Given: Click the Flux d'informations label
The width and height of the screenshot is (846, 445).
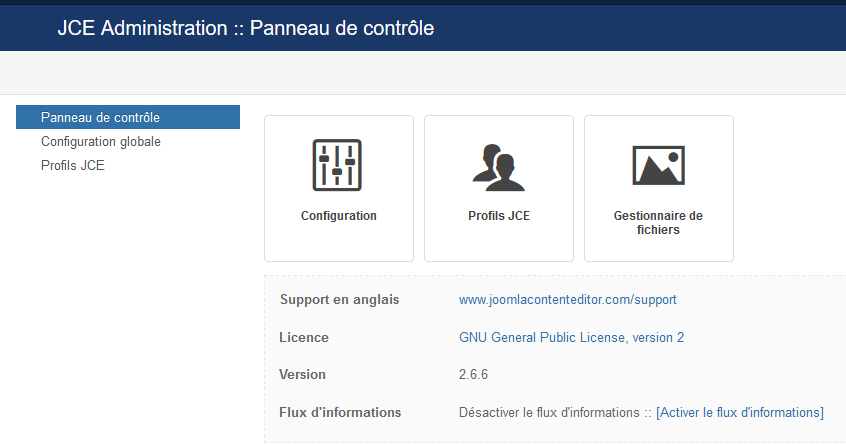Looking at the screenshot, I should (x=340, y=413).
